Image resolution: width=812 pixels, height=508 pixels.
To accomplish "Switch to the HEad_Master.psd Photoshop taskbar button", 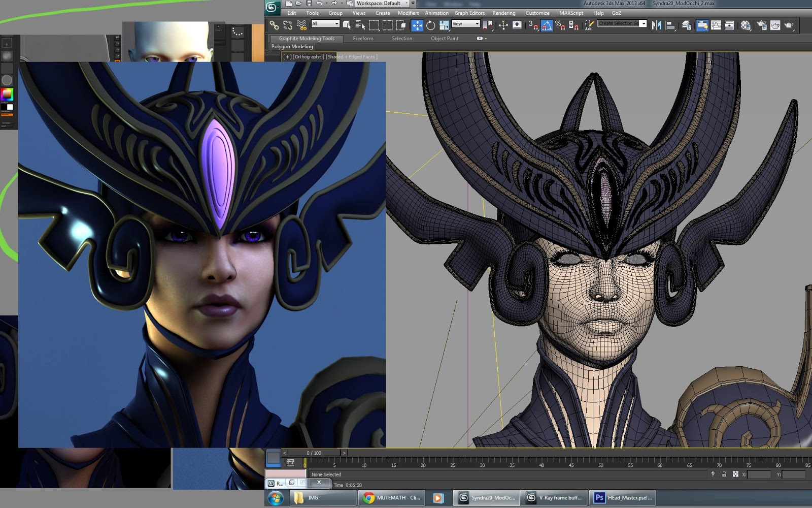I will coord(623,498).
